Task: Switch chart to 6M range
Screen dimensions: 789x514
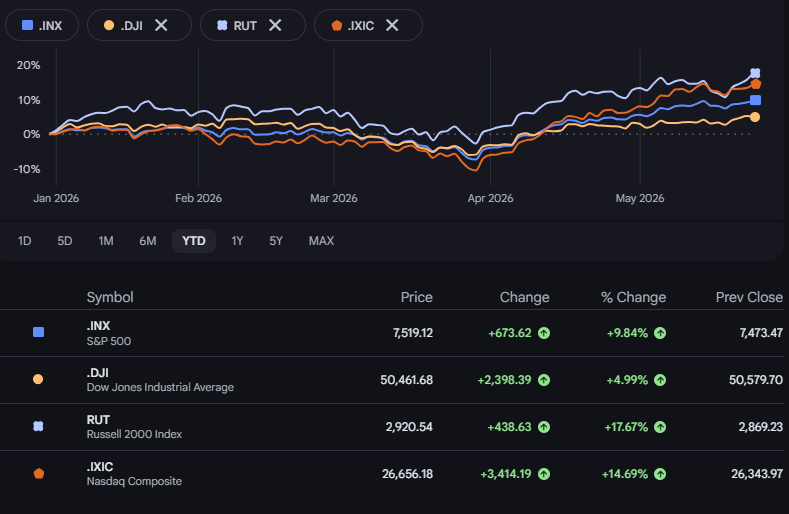Action: (148, 241)
